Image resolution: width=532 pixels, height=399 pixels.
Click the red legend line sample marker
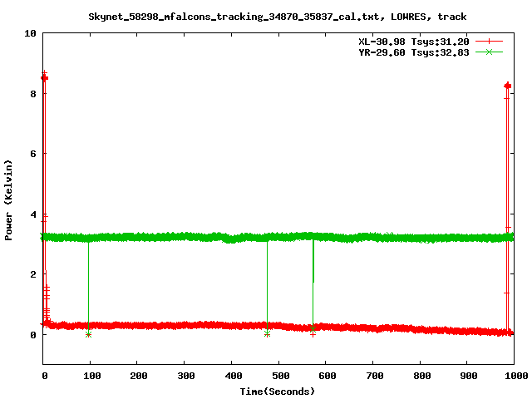(489, 42)
